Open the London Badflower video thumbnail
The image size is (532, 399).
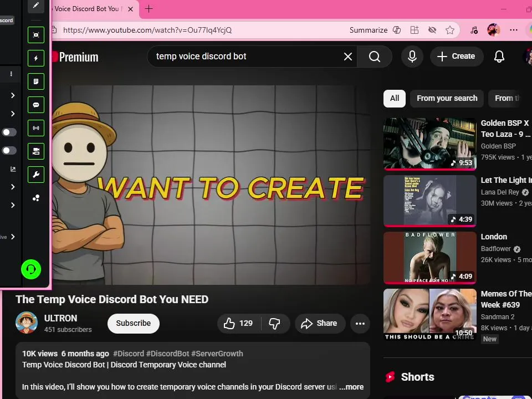point(430,258)
